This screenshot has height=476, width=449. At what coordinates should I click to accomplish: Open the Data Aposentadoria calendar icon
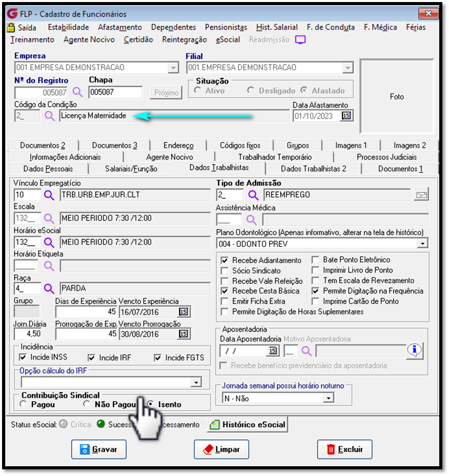[x=272, y=351]
